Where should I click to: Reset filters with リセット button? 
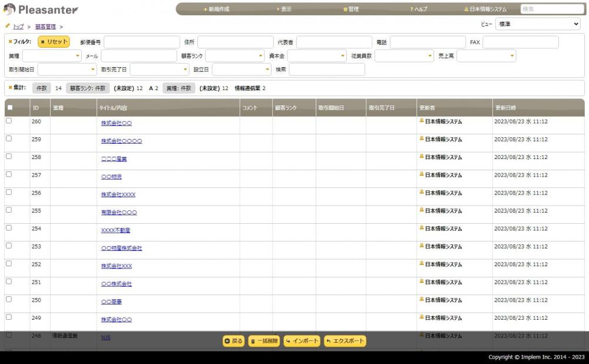(54, 42)
